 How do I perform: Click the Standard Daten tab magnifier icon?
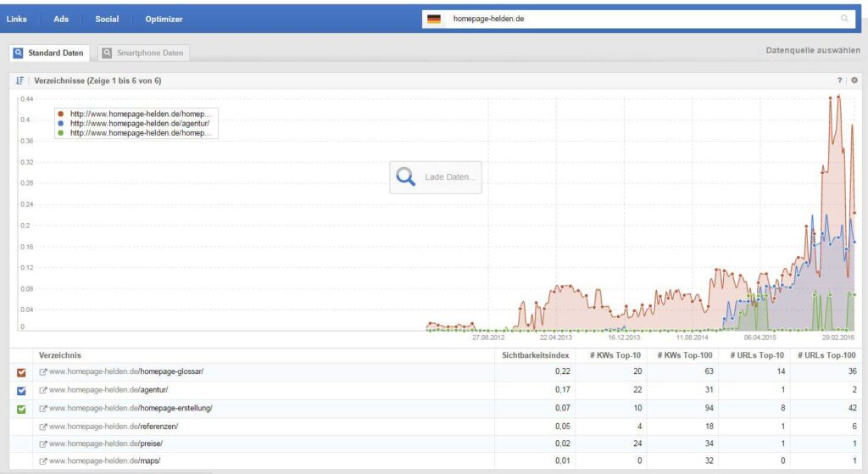[19, 53]
